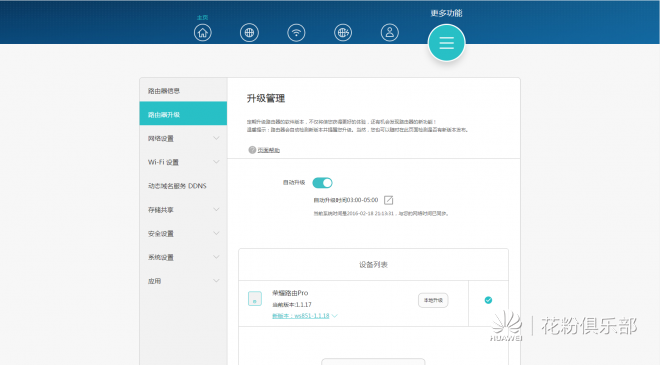Expand the 网络设置 sidebar section
The height and width of the screenshot is (365, 660).
click(x=183, y=138)
